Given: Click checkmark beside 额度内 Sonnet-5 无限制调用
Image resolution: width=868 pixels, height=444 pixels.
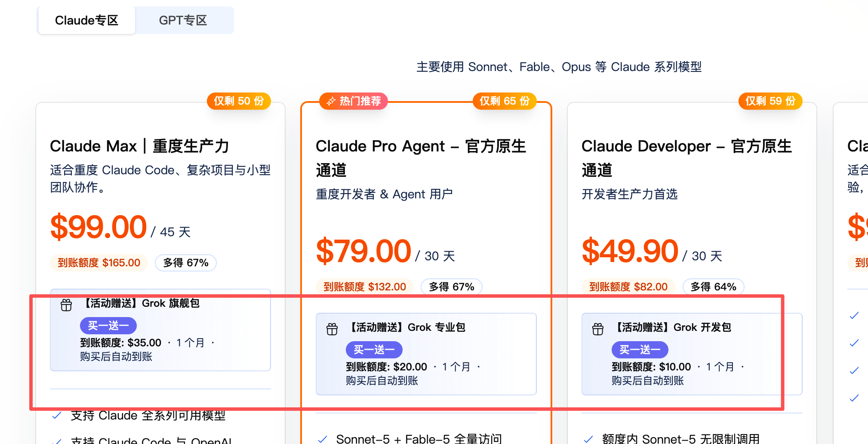Looking at the screenshot, I should click(588, 439).
